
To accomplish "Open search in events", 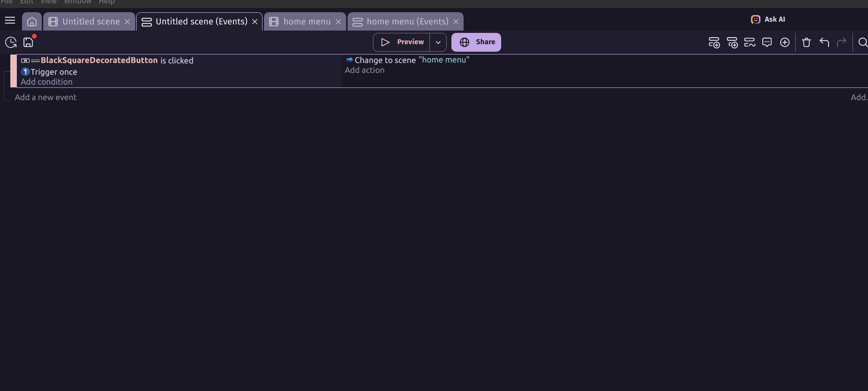I will click(x=862, y=42).
